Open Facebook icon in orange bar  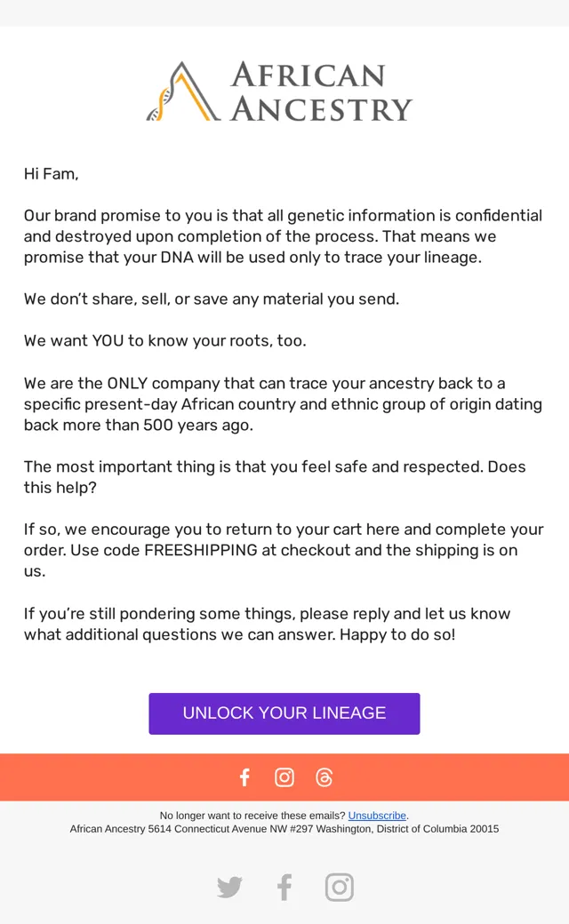244,777
